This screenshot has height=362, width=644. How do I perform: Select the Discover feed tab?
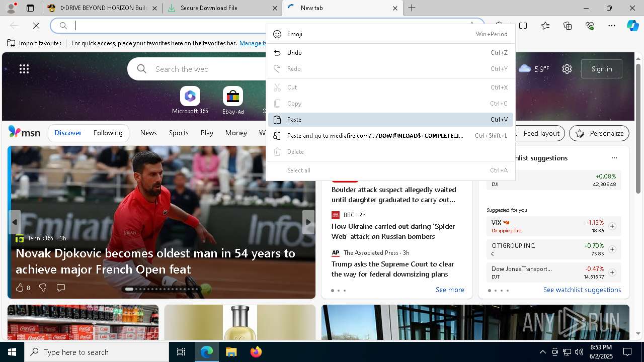coord(68,133)
